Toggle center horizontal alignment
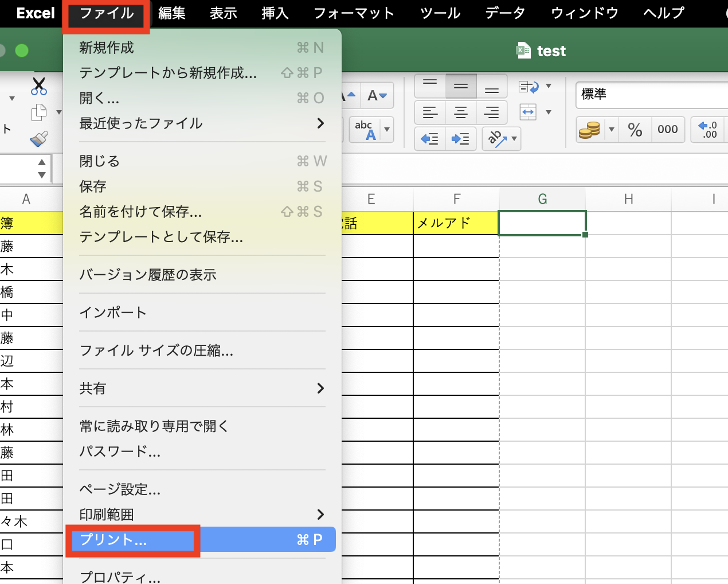The width and height of the screenshot is (728, 584). point(461,112)
